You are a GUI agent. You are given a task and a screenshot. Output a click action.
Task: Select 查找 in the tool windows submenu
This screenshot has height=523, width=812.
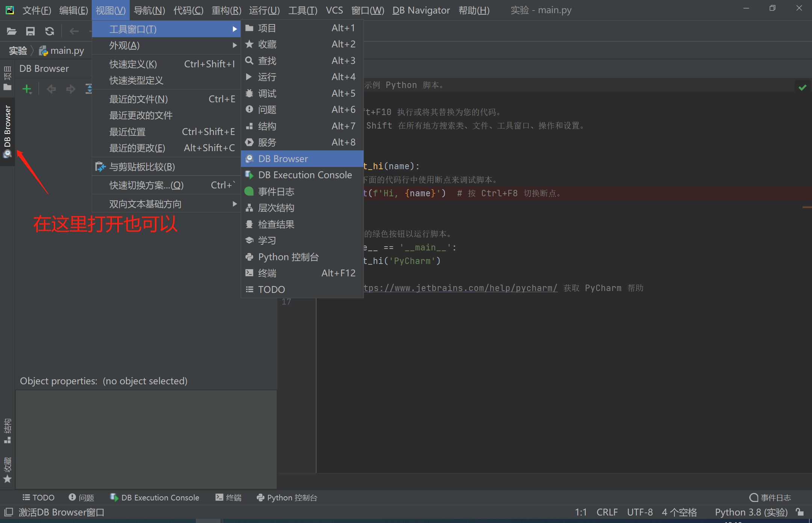click(302, 61)
